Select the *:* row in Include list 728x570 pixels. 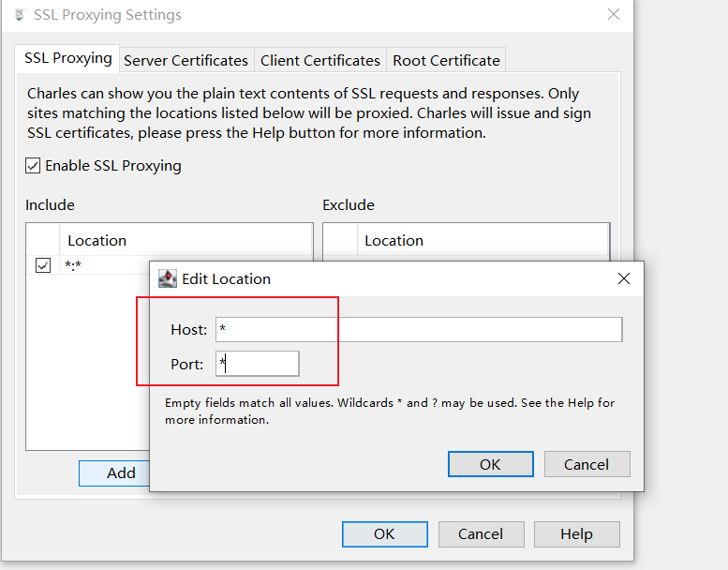[x=88, y=265]
